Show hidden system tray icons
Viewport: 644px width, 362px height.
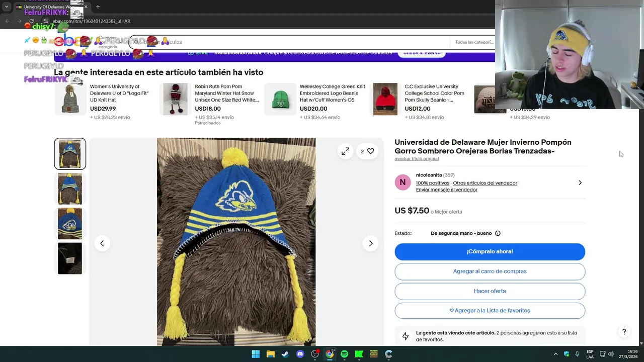tap(555, 354)
